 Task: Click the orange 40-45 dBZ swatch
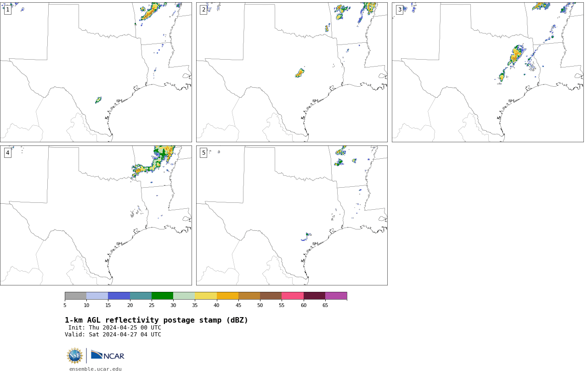tap(227, 296)
